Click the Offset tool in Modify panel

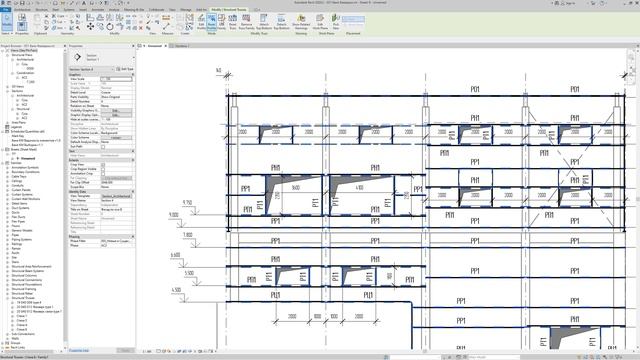coord(100,17)
